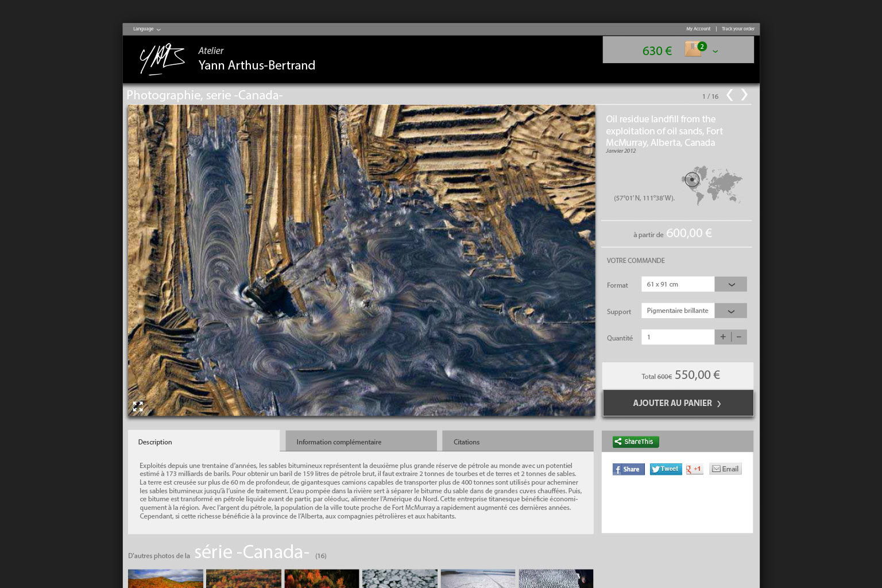Click the Quantité input field
The height and width of the screenshot is (588, 882).
tap(678, 337)
